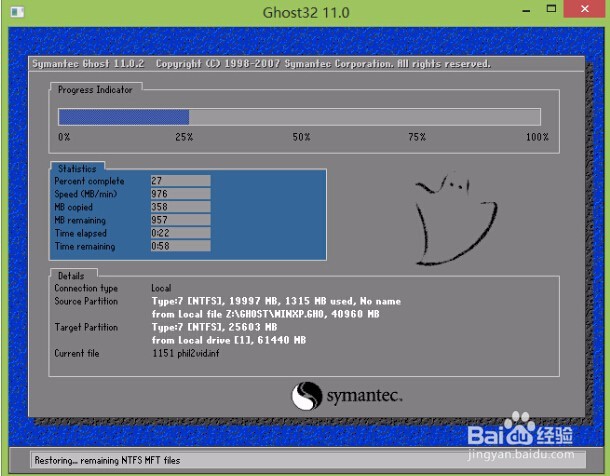
Task: Click the 100% progress marker
Action: (x=537, y=137)
